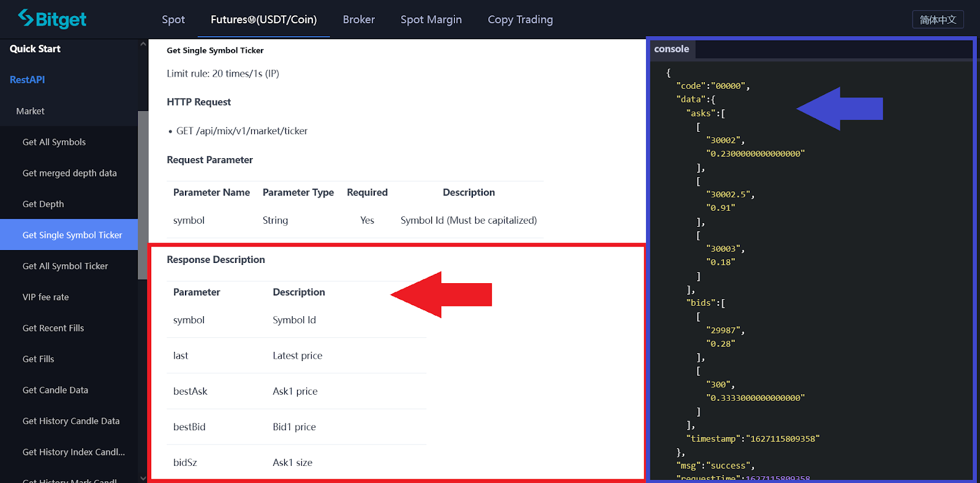Go to Get History Candle Data
The image size is (980, 483).
tap(71, 421)
